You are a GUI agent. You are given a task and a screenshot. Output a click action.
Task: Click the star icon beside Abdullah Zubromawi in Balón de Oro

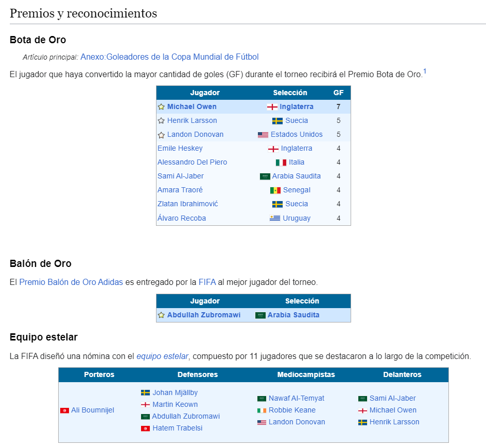coord(161,315)
